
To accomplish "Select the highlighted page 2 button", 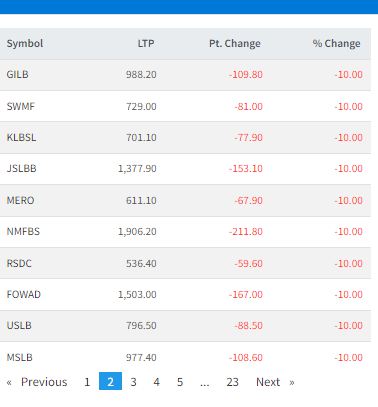I will tap(110, 381).
